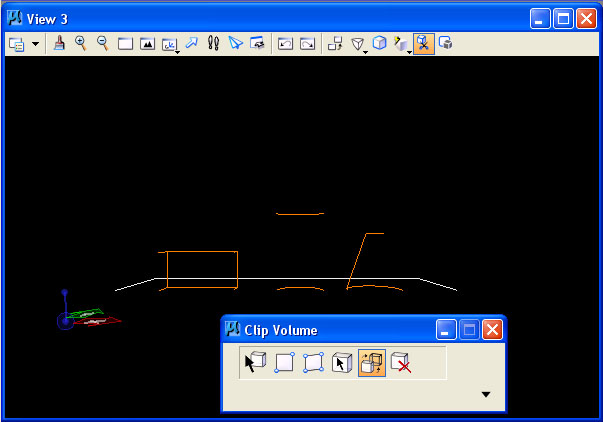Image resolution: width=603 pixels, height=422 pixels.
Task: Expand the View Attributes dropdown arrow
Action: pyautogui.click(x=35, y=44)
